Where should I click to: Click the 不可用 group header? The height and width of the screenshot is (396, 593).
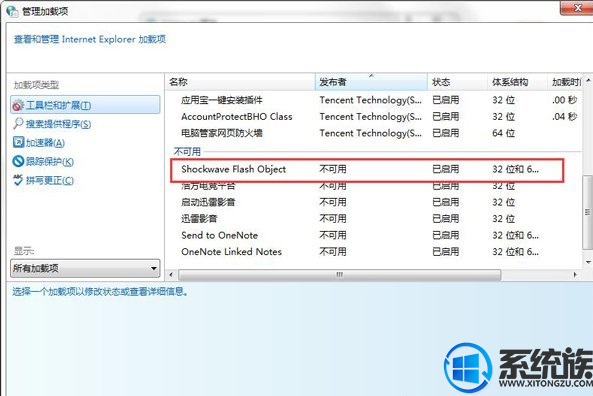click(x=187, y=152)
